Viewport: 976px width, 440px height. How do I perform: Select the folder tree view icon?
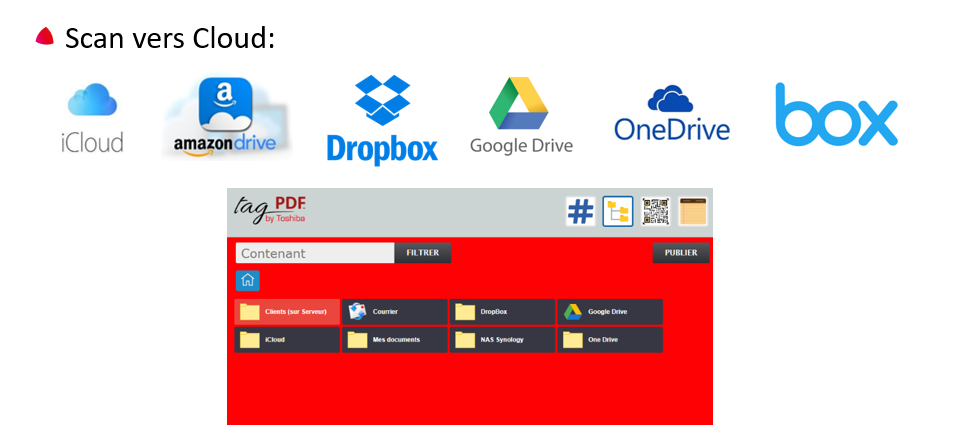click(x=617, y=212)
